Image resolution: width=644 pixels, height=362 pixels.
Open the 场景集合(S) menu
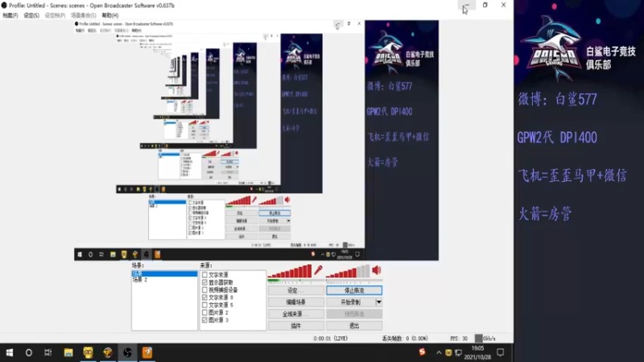click(84, 15)
